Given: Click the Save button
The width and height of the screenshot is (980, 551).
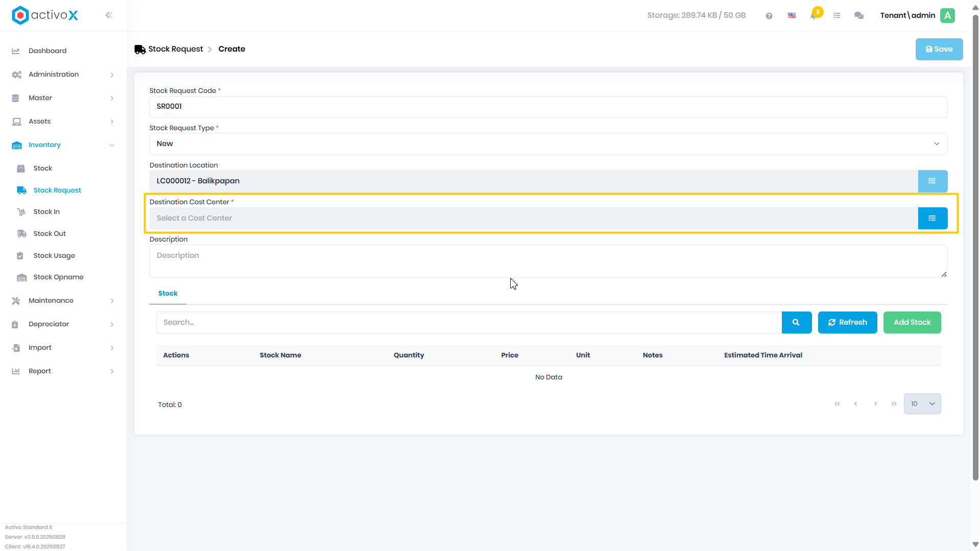Looking at the screenshot, I should (939, 50).
